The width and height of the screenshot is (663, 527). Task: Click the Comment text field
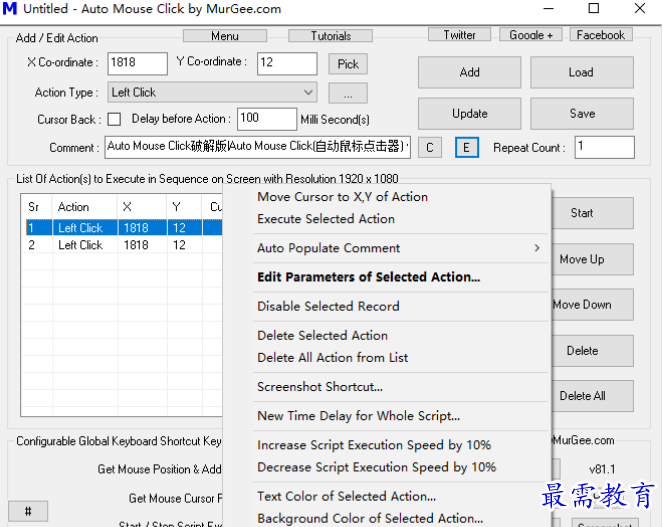[x=258, y=147]
